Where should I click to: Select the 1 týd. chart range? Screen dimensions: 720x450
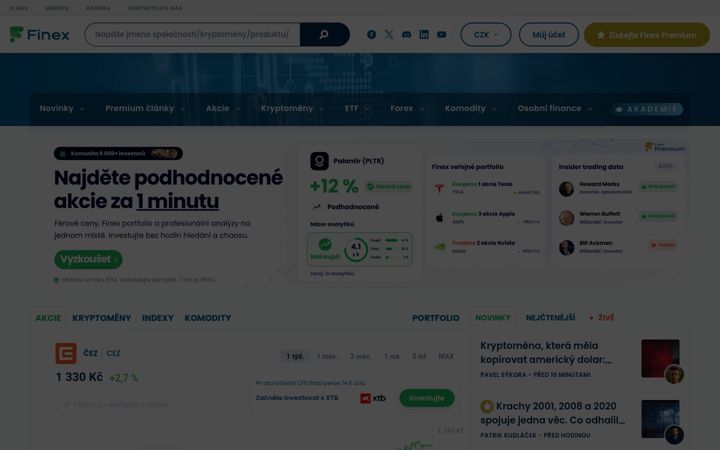pos(295,356)
